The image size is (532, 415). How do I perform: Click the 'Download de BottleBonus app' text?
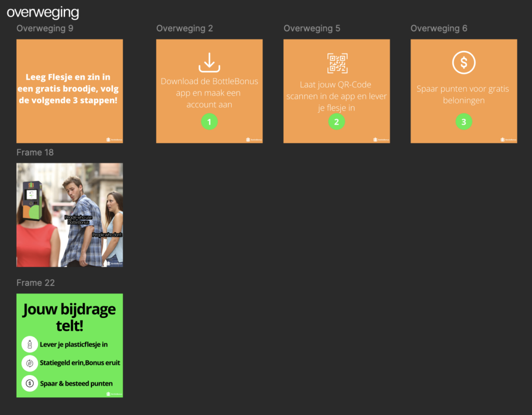tap(209, 92)
